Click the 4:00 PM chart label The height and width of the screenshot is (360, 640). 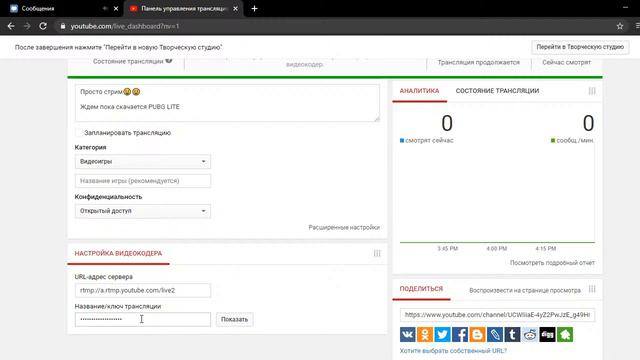tap(496, 249)
